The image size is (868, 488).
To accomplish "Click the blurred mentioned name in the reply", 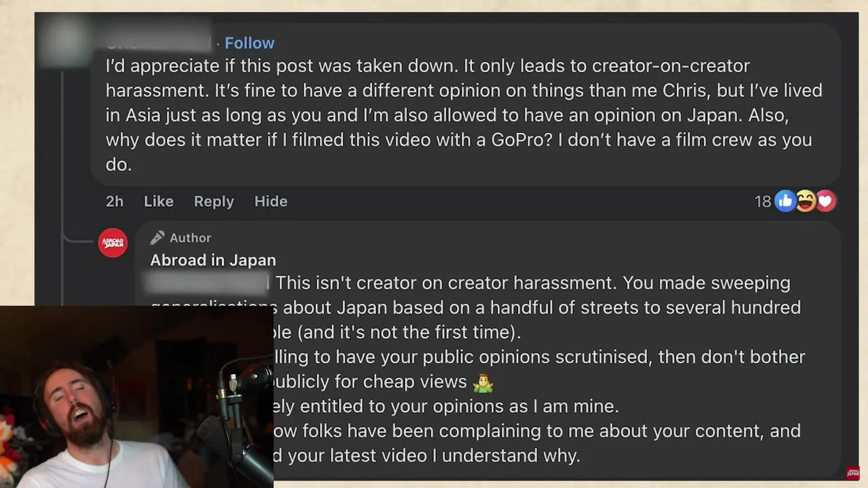I will [208, 283].
